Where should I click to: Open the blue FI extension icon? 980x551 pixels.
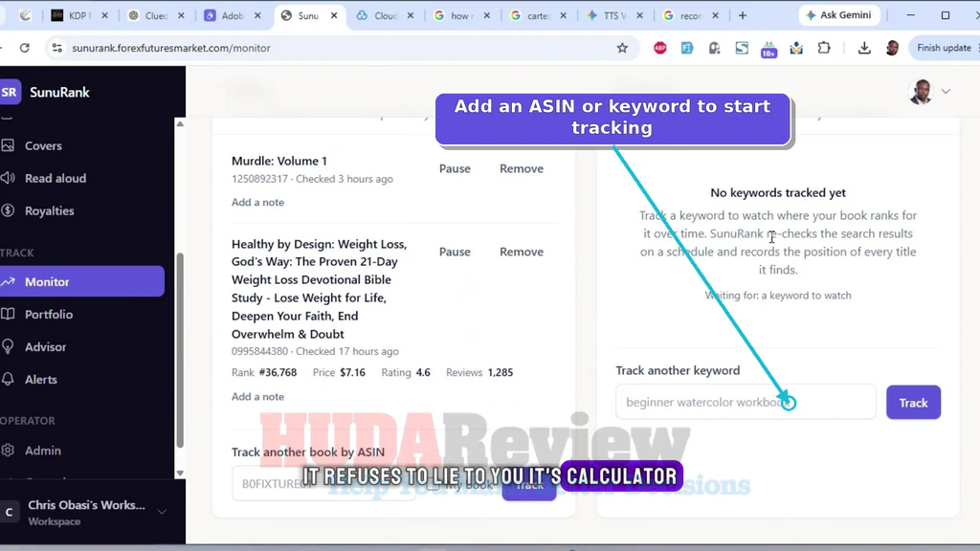click(x=687, y=48)
